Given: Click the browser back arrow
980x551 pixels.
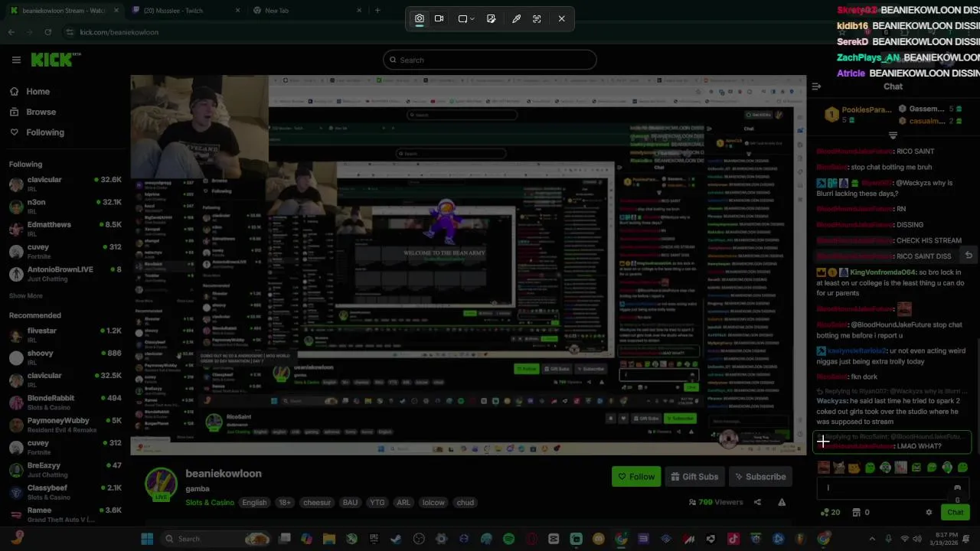Looking at the screenshot, I should pos(11,32).
